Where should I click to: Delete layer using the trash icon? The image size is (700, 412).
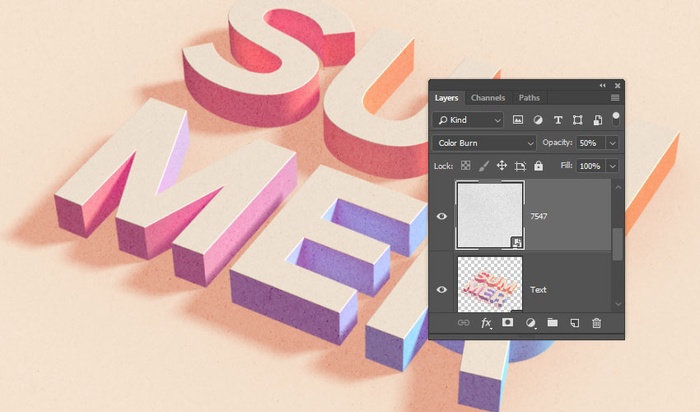597,323
